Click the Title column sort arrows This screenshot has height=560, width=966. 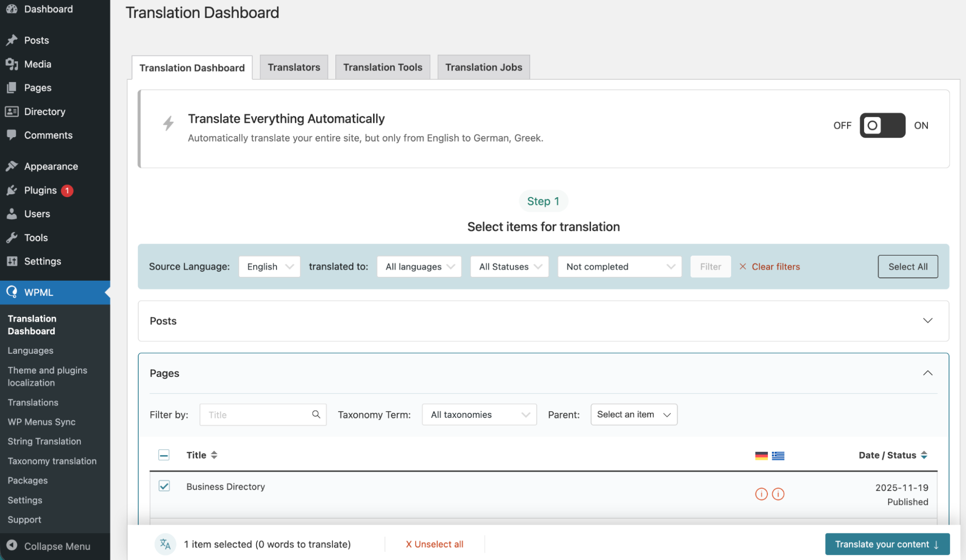click(x=214, y=455)
